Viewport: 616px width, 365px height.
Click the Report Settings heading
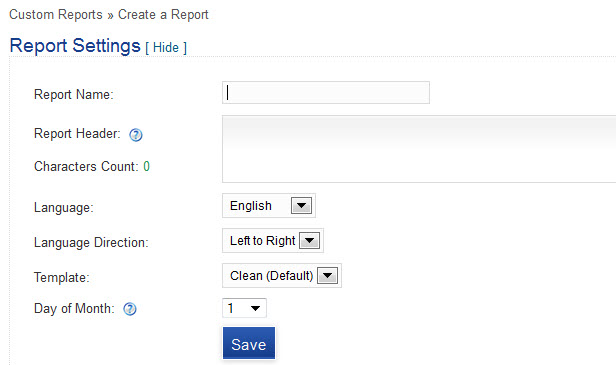(75, 46)
